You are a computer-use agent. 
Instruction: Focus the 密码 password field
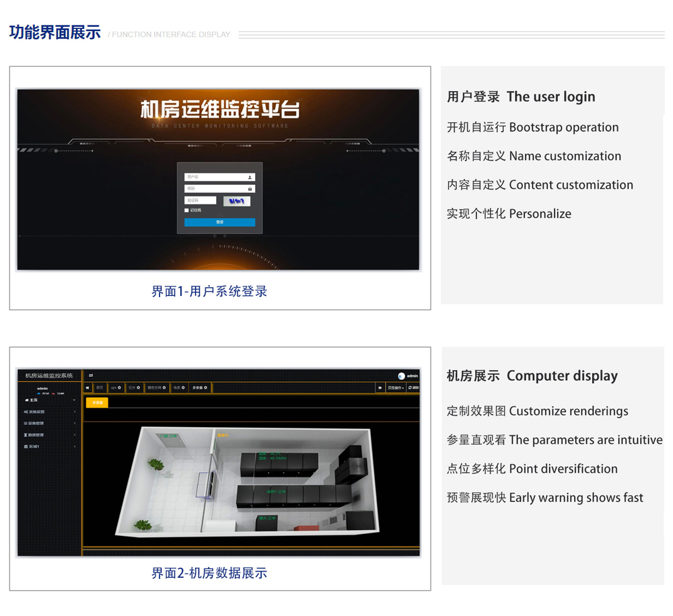(x=215, y=189)
